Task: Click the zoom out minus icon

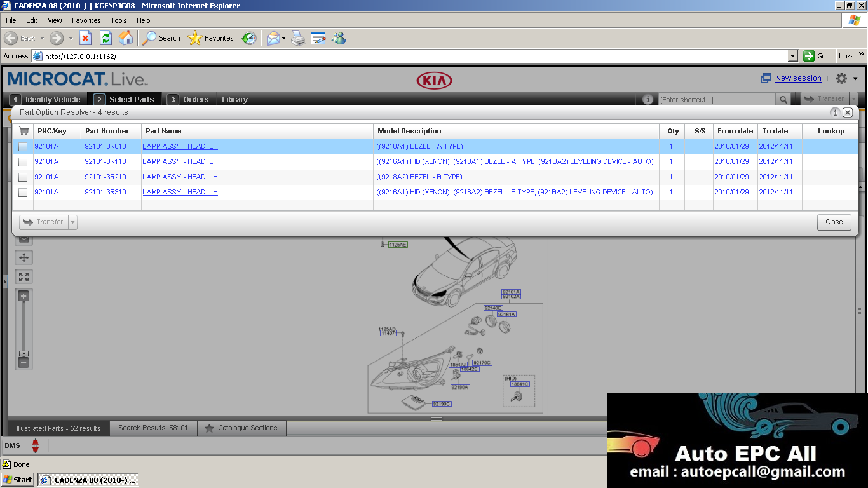Action: pos(23,362)
